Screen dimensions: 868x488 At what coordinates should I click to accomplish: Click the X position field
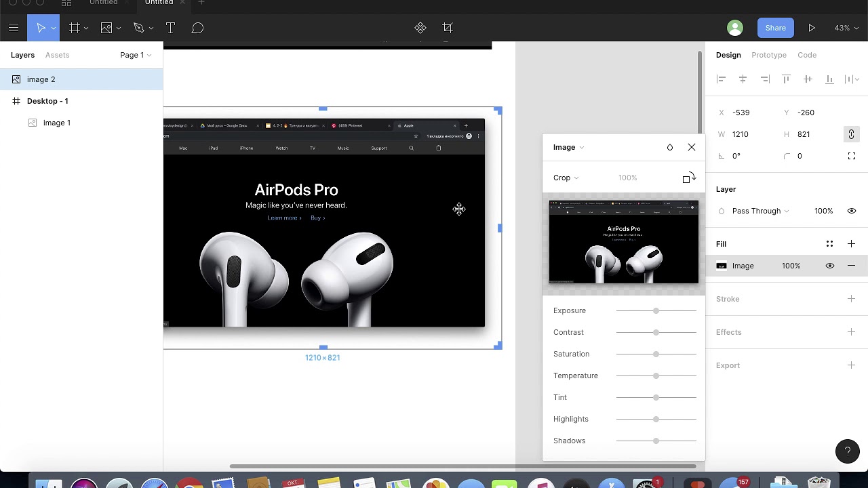(745, 113)
